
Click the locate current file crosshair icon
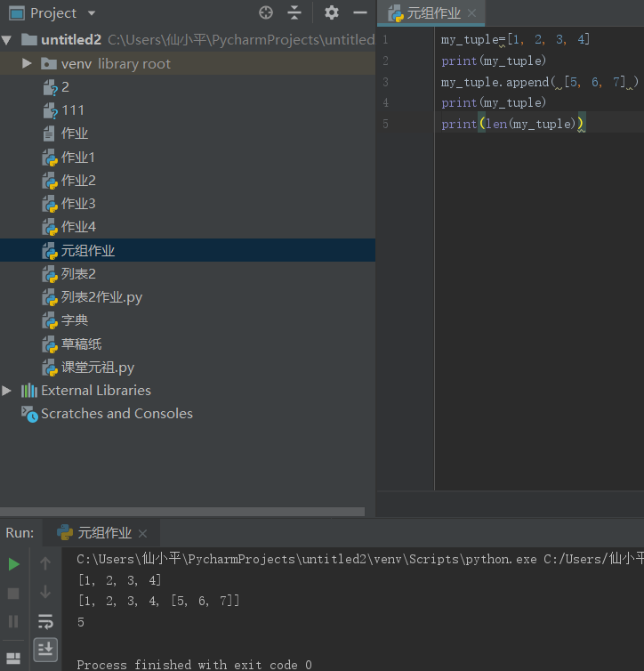click(266, 12)
